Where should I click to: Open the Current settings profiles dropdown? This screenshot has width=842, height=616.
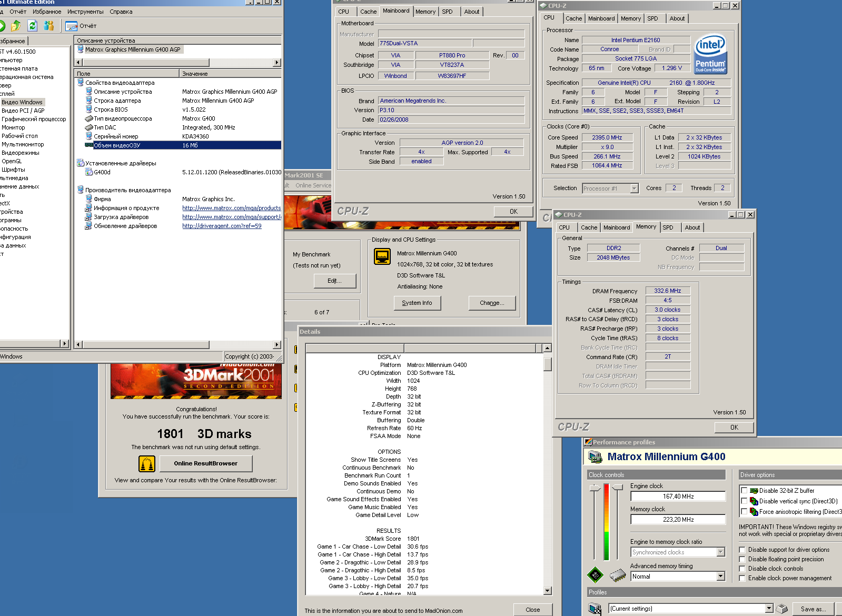pos(769,609)
